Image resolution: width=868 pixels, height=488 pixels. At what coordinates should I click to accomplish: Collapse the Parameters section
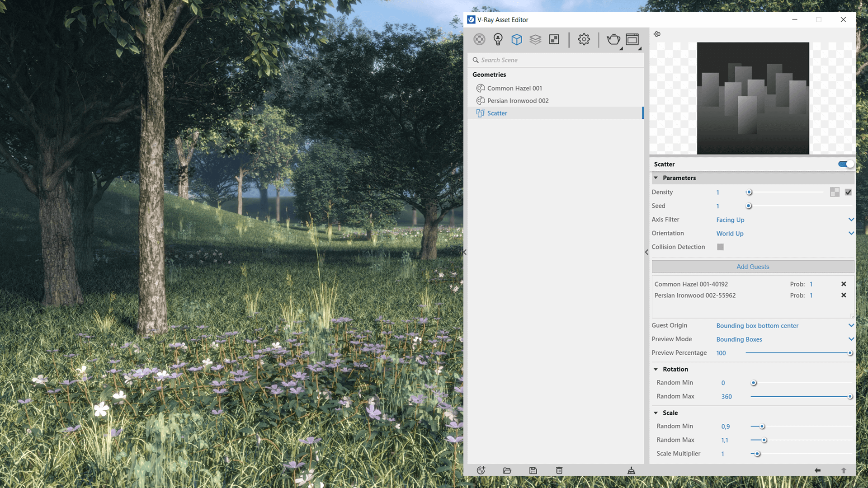tap(656, 178)
